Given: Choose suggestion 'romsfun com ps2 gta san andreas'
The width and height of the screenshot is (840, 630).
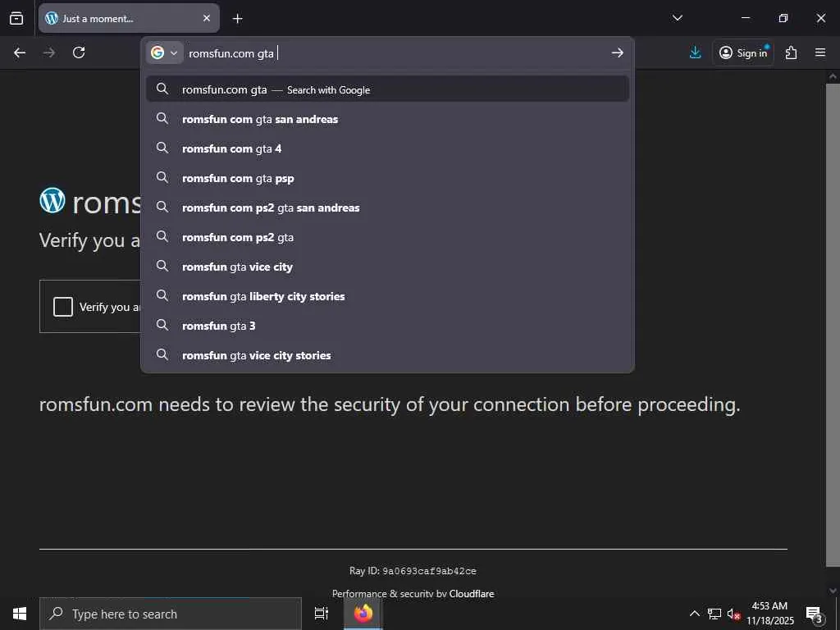Looking at the screenshot, I should [x=387, y=208].
